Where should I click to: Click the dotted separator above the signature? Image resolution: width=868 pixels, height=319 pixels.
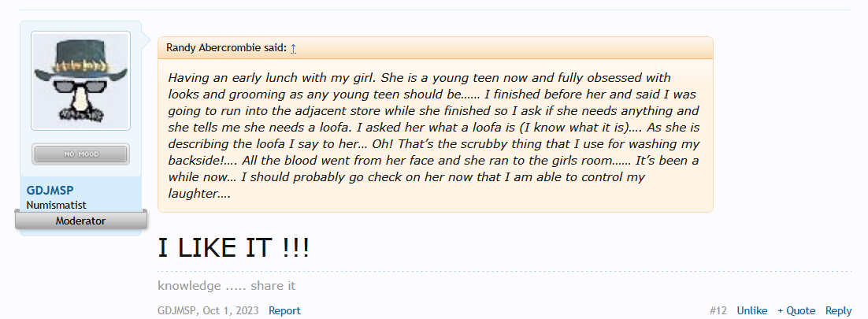click(504, 272)
